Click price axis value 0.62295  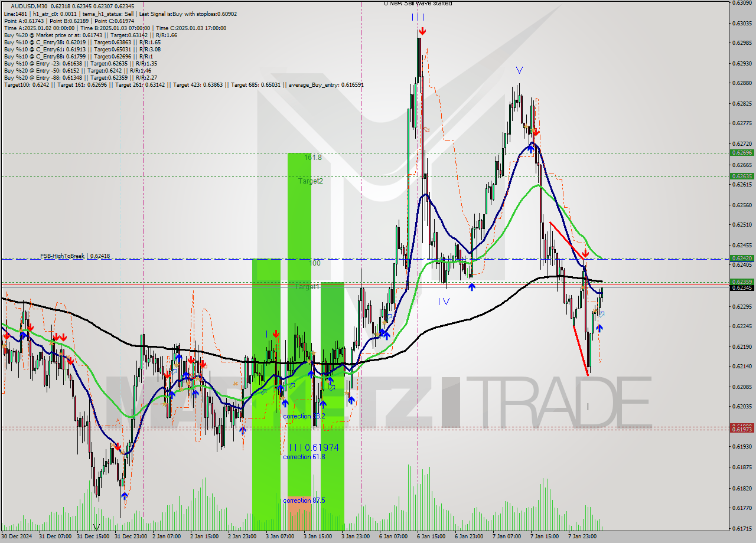[742, 306]
